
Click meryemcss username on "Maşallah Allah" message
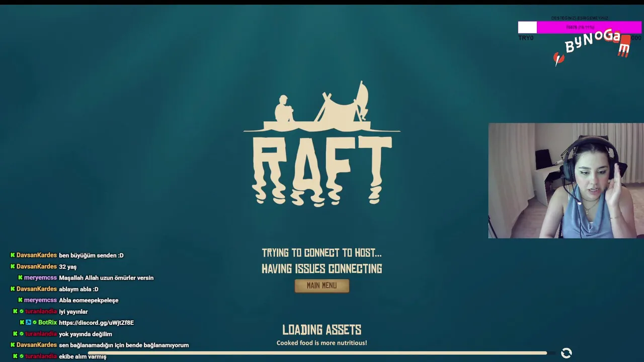coord(40,278)
